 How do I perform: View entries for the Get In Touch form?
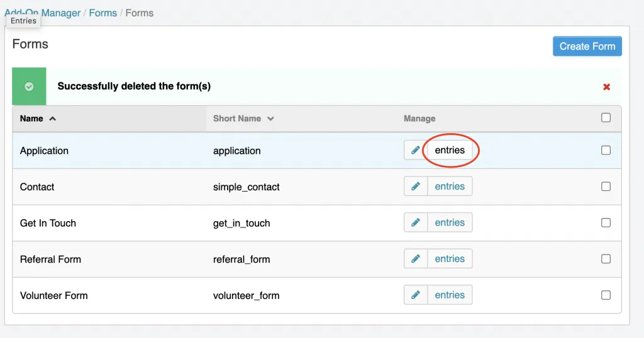450,222
